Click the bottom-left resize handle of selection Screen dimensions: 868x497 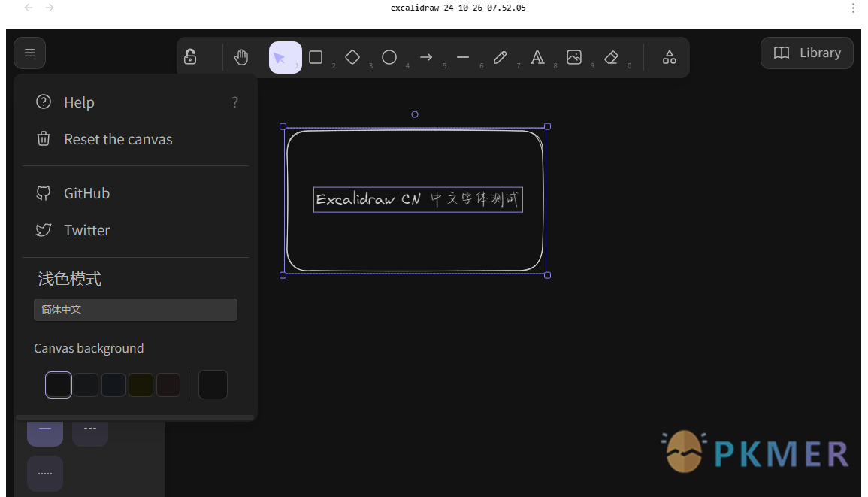pos(283,275)
